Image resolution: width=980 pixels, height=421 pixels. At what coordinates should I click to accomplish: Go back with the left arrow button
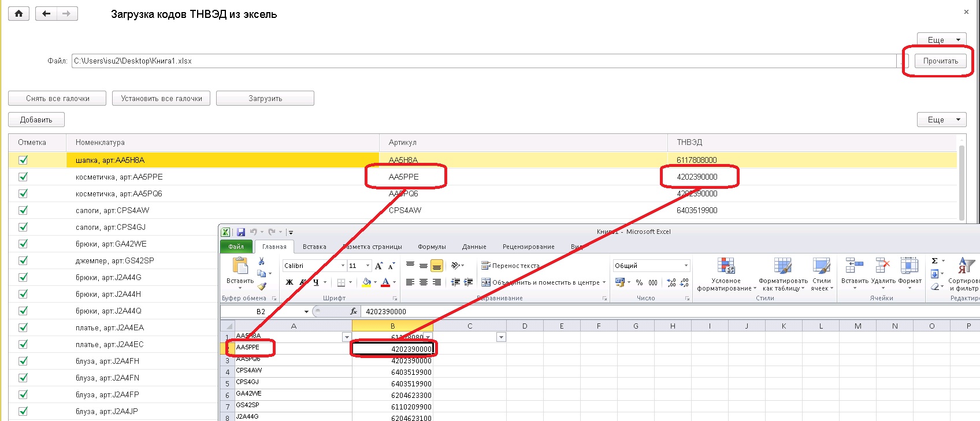click(46, 13)
